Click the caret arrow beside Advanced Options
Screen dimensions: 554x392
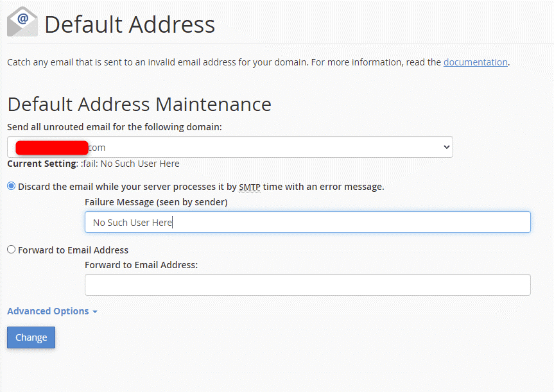point(95,312)
